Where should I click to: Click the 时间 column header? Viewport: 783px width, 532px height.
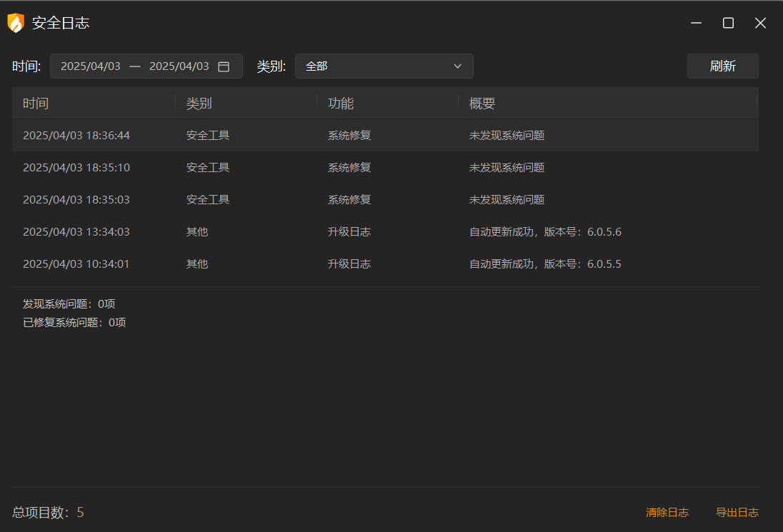pos(36,103)
